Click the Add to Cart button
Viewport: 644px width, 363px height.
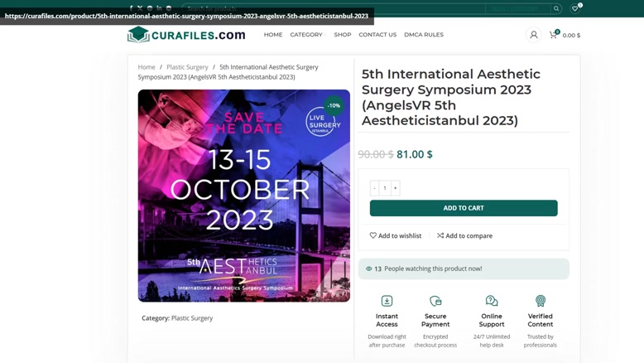[x=464, y=208]
